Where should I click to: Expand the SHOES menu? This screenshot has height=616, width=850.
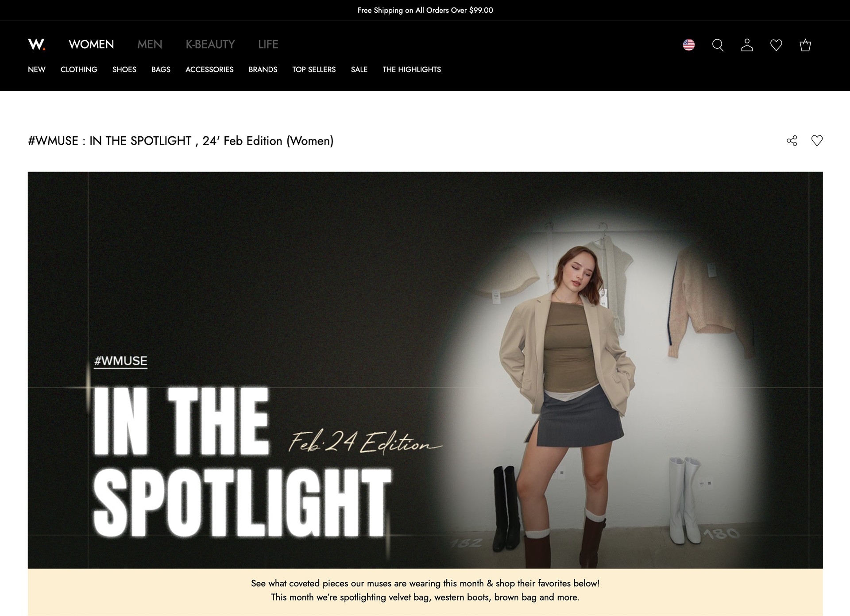(124, 69)
